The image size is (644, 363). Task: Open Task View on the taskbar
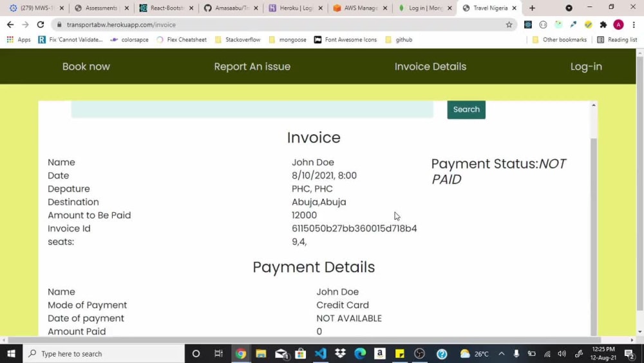[218, 353]
